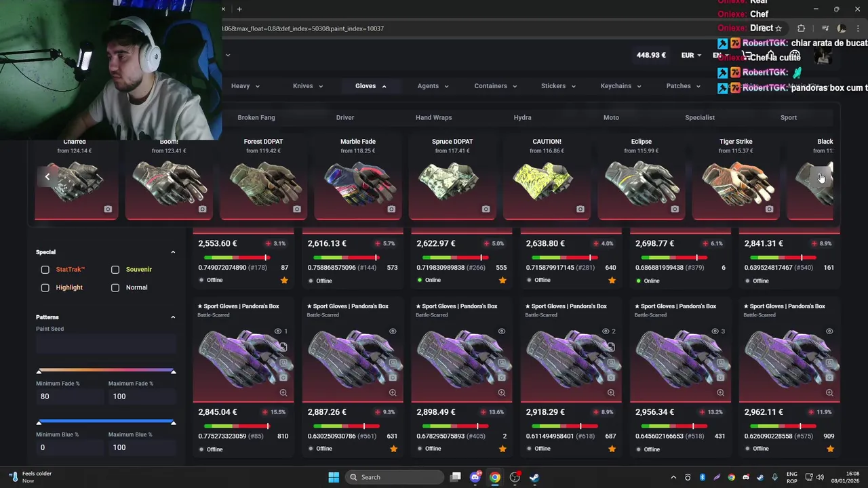
Task: Expand the Knives category dropdown
Action: click(308, 86)
